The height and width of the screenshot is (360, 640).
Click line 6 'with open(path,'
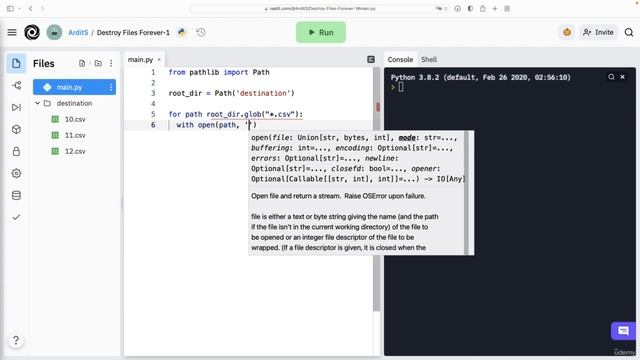click(x=216, y=124)
